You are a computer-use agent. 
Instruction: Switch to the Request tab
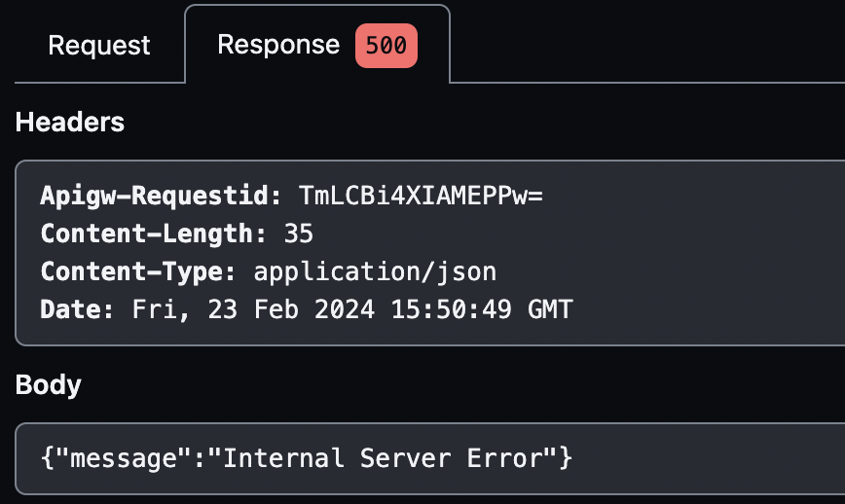pyautogui.click(x=99, y=46)
